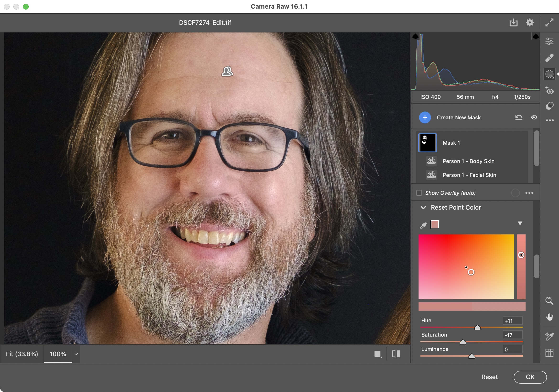Click the Hue slider handle
The width and height of the screenshot is (559, 392).
point(477,328)
